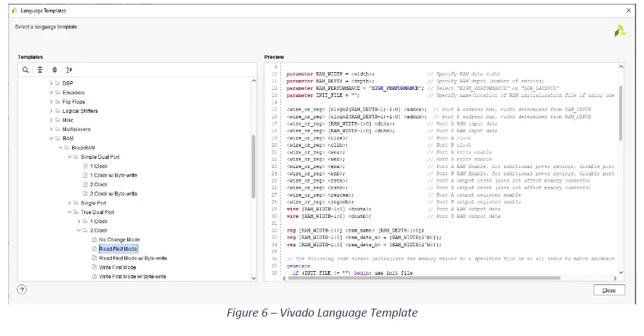Select Write First Mode w/ Byte-write template
The image size is (644, 336).
[132, 277]
